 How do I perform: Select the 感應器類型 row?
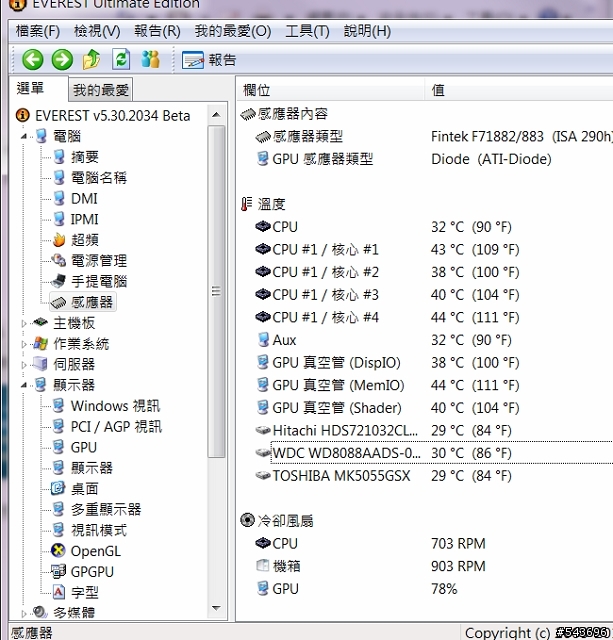[433, 137]
